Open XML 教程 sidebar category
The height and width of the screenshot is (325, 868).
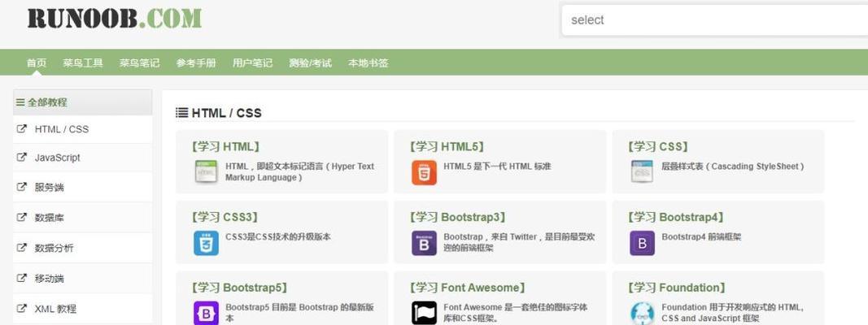55,309
